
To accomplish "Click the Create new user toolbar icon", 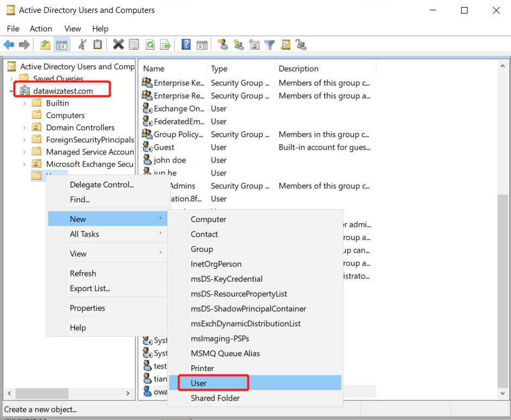I will (x=222, y=44).
